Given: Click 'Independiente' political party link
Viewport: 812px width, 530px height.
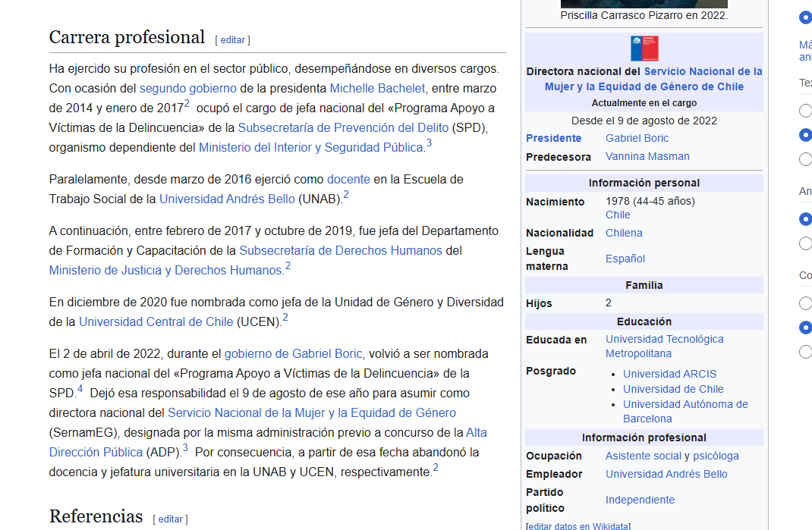Looking at the screenshot, I should click(640, 500).
